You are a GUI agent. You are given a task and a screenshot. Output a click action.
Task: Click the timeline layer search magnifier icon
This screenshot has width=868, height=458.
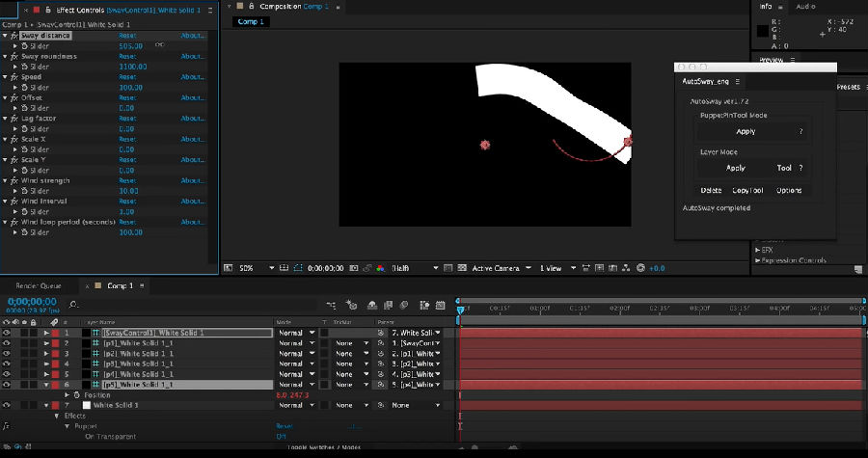tap(73, 305)
